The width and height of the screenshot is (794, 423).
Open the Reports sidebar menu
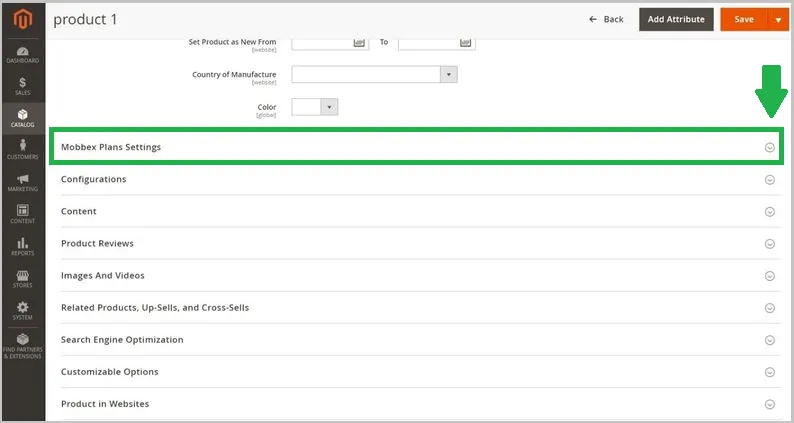point(23,247)
